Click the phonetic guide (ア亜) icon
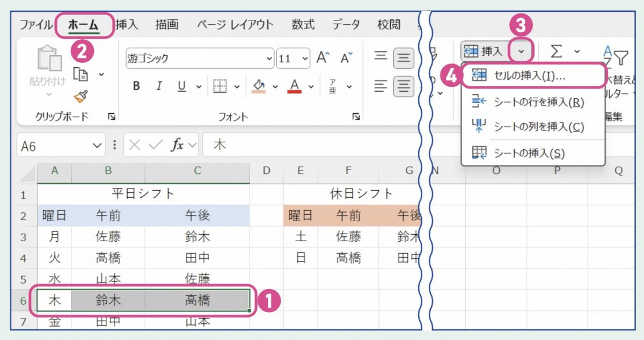The width and height of the screenshot is (644, 340). [x=332, y=86]
